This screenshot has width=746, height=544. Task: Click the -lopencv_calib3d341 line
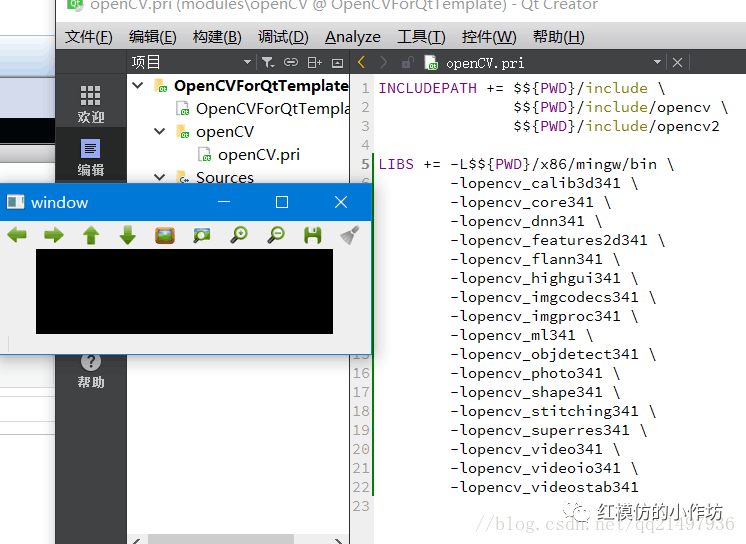535,183
